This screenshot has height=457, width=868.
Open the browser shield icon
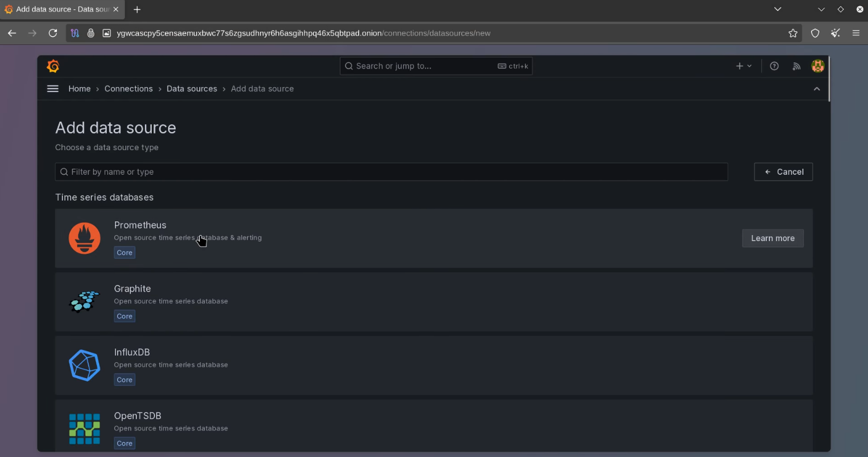(815, 33)
